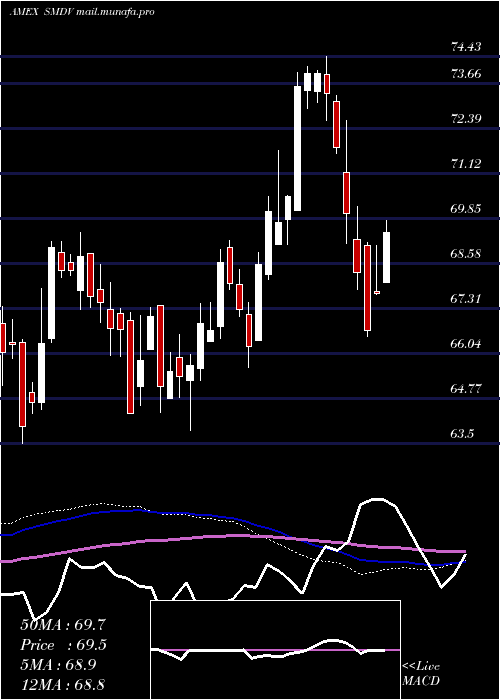The image size is (500, 700).
Task: Click the AMEX SMDV mail.munafa.pro title text
Action: point(82,12)
